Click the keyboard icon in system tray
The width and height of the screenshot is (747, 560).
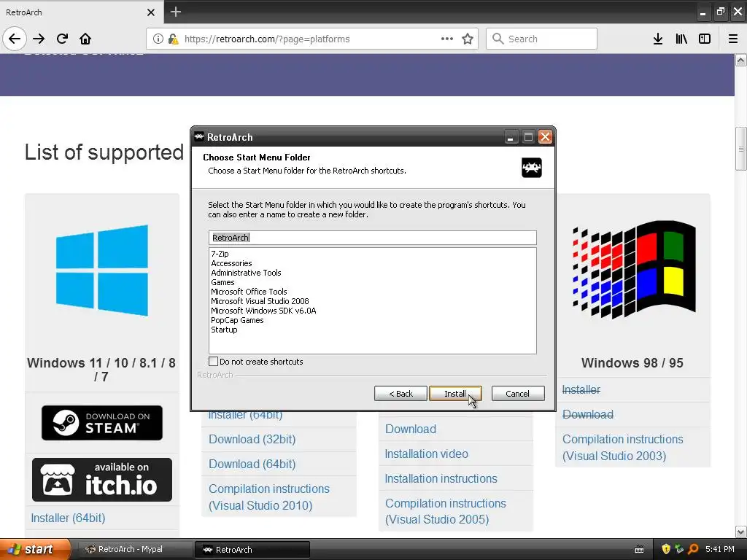click(639, 550)
